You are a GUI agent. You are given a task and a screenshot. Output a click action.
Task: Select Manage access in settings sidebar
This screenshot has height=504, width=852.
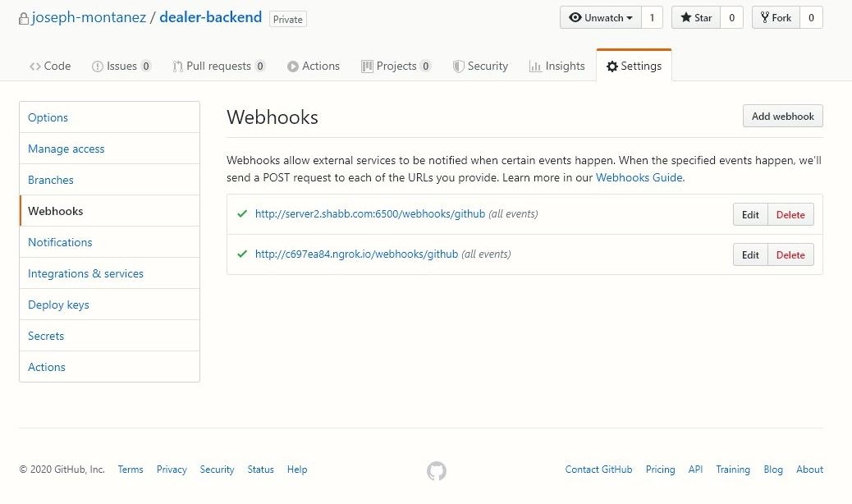click(109, 149)
